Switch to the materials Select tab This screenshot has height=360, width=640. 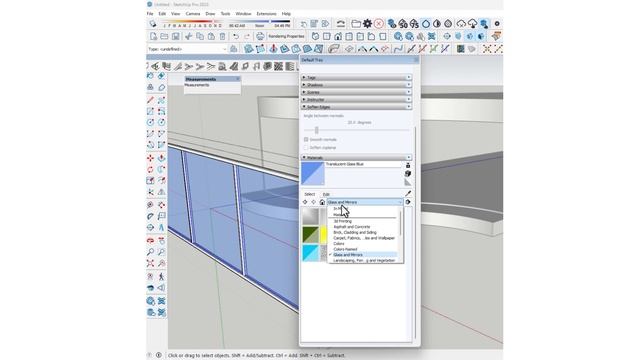click(x=310, y=194)
